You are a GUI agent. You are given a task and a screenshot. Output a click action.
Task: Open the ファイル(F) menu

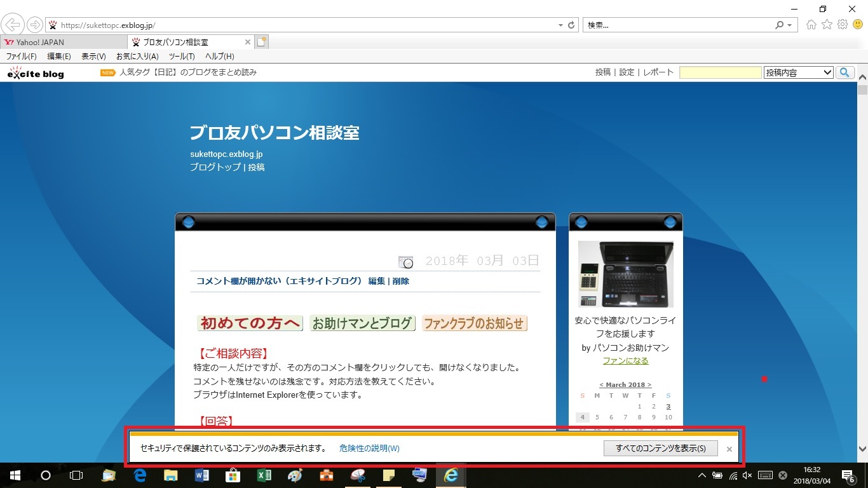pos(21,57)
